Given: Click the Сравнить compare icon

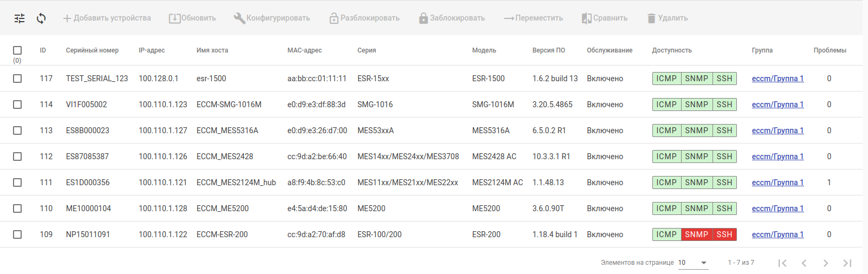Looking at the screenshot, I should coord(586,18).
